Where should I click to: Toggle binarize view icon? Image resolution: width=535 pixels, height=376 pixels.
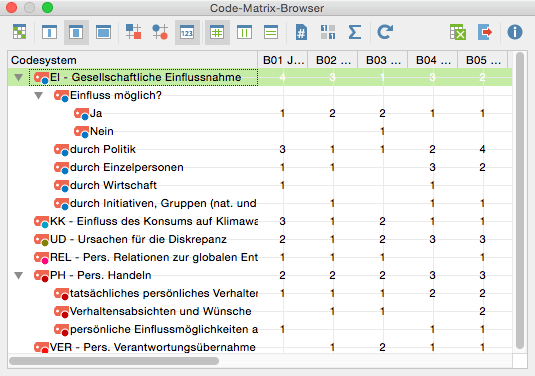[328, 32]
